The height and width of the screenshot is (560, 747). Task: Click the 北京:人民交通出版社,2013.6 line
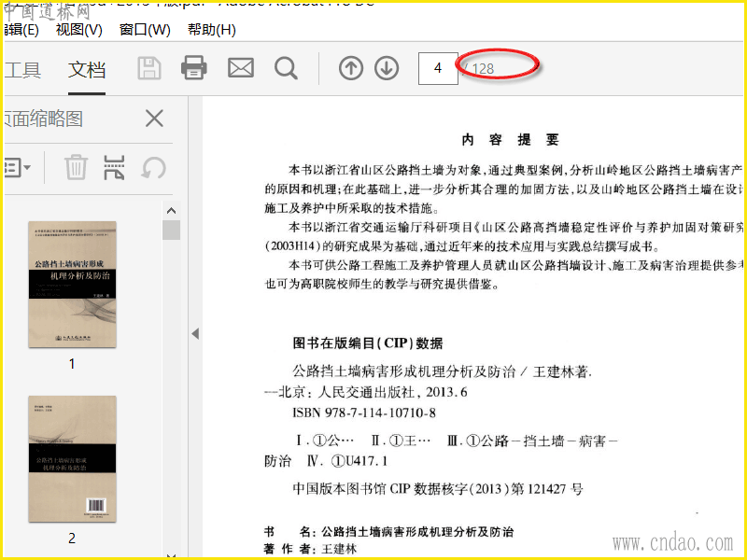coord(366,392)
